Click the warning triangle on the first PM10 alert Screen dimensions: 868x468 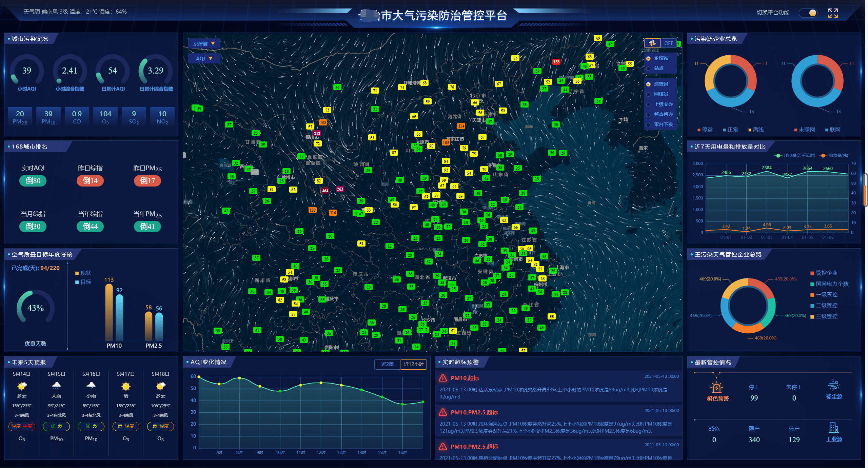(x=443, y=378)
